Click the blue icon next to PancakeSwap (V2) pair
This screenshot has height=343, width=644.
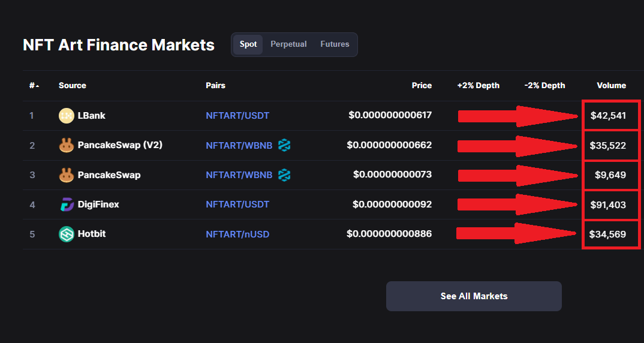[284, 145]
